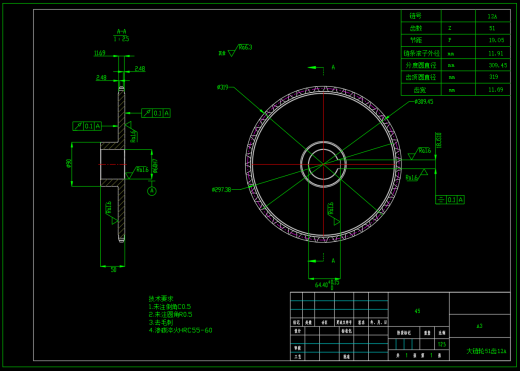The height and width of the screenshot is (371, 520).
Task: Select the 'φ297.38' leader dimension
Action: click(222, 190)
